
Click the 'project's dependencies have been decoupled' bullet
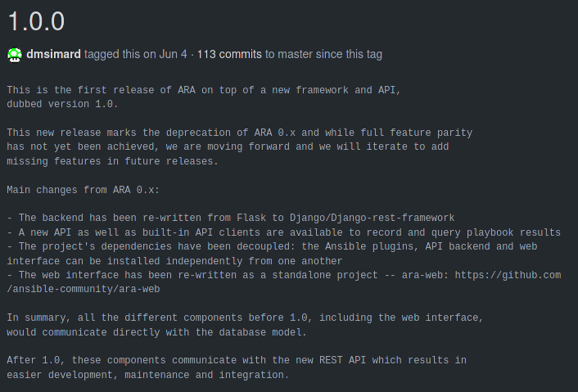pyautogui.click(x=272, y=246)
